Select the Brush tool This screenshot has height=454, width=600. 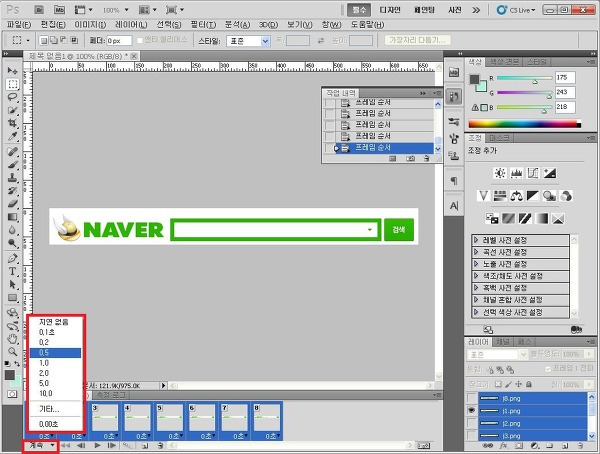pos(12,165)
